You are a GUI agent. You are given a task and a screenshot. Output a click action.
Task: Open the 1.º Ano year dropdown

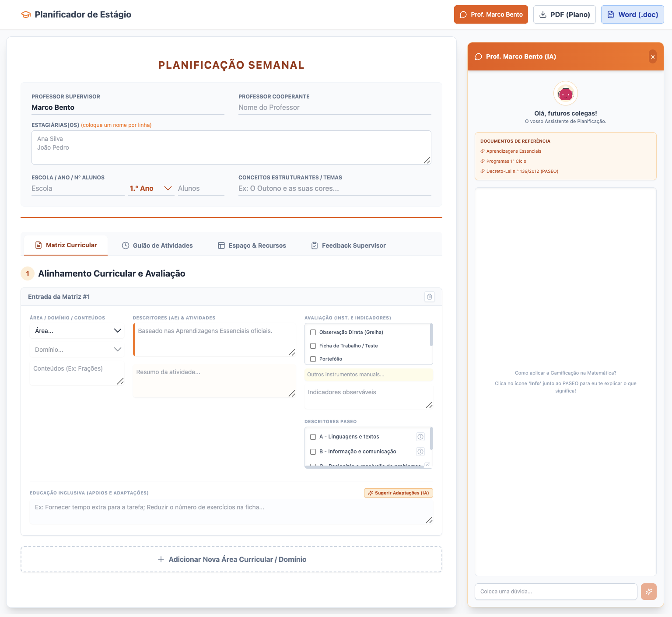151,189
